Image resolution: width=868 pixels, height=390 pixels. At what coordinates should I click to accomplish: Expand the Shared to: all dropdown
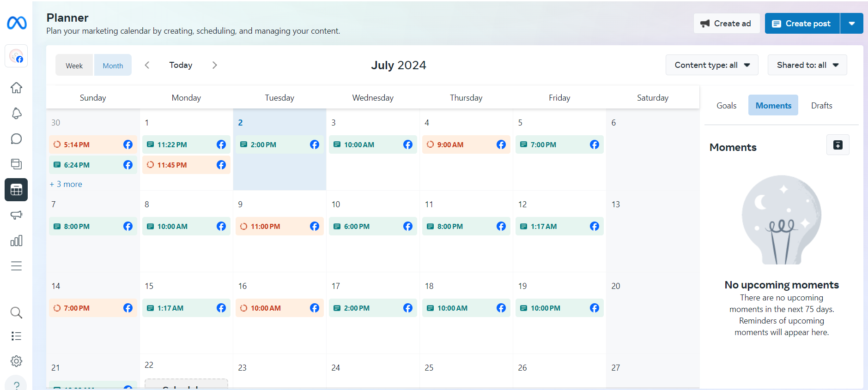pos(807,65)
